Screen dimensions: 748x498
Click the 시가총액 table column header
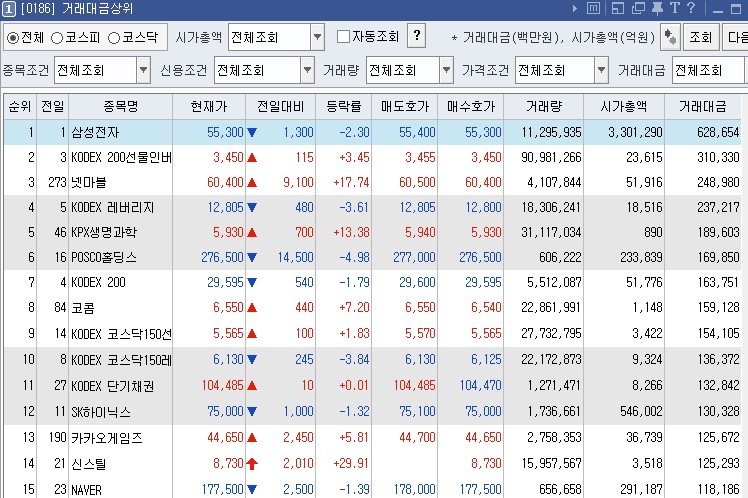tap(624, 106)
